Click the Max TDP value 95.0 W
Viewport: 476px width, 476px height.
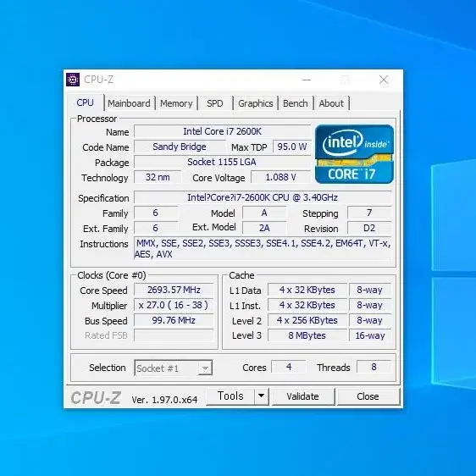291,147
